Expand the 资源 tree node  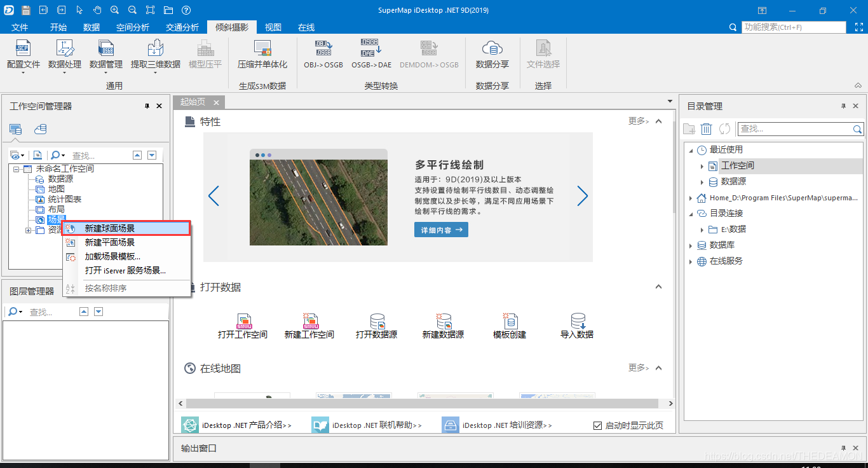pyautogui.click(x=28, y=230)
